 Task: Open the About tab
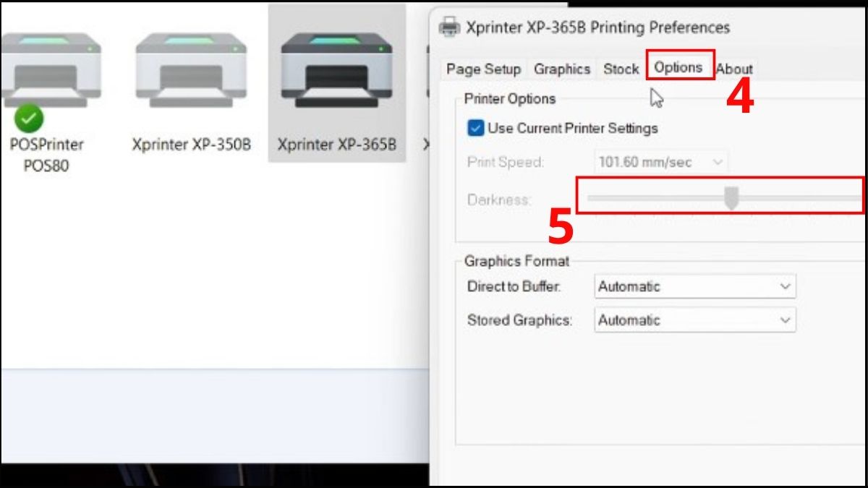click(734, 69)
